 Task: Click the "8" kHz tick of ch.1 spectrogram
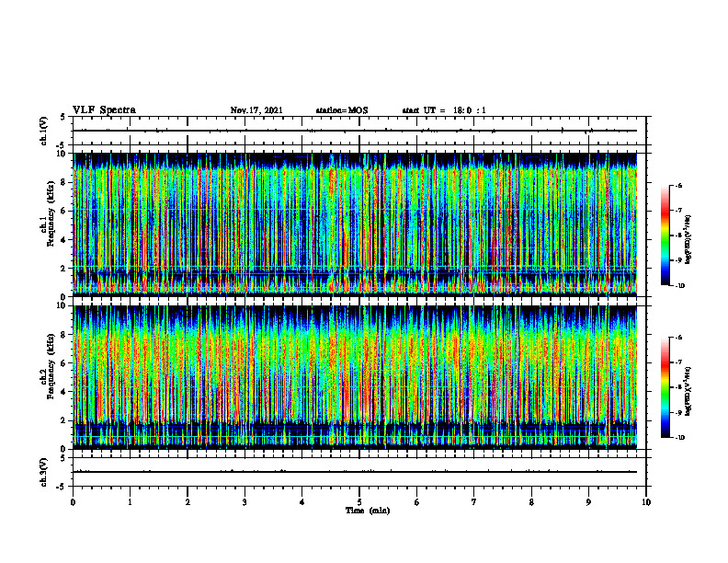point(64,182)
